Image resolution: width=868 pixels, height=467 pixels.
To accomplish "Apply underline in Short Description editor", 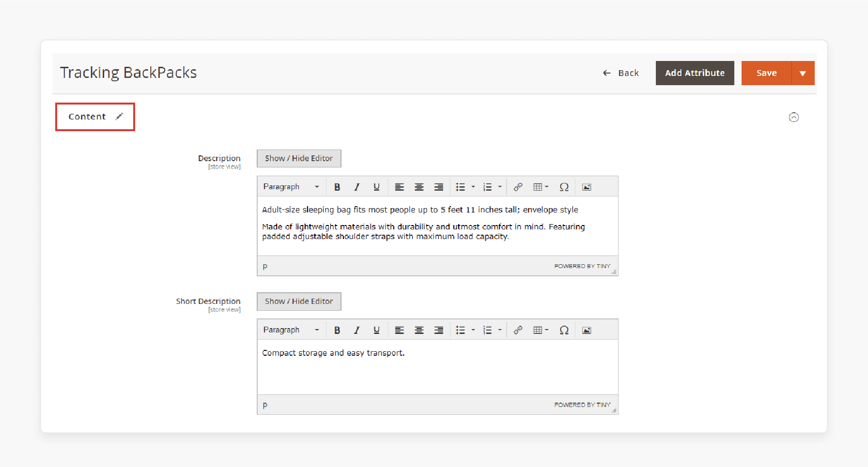I will 376,330.
